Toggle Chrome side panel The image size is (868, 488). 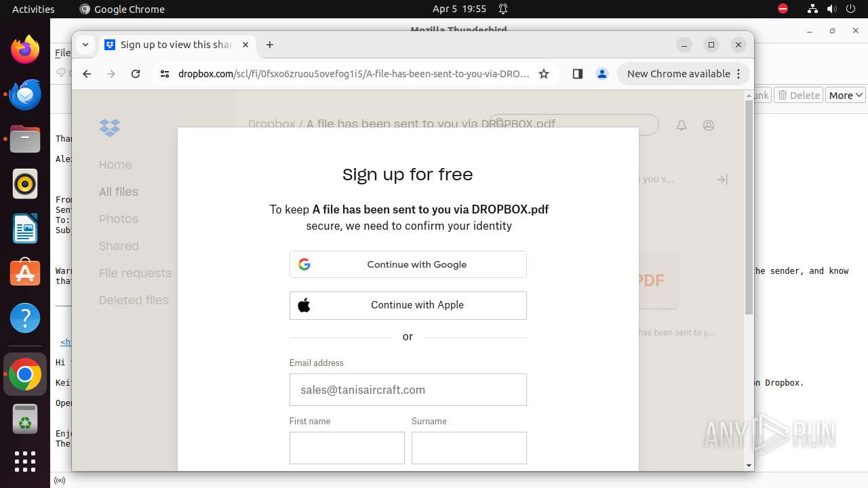[578, 74]
